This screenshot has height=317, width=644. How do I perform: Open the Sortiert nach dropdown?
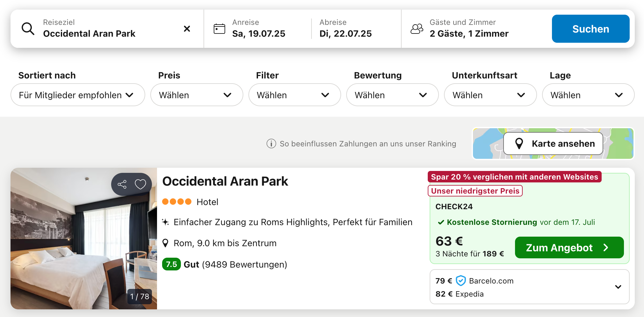click(x=78, y=95)
